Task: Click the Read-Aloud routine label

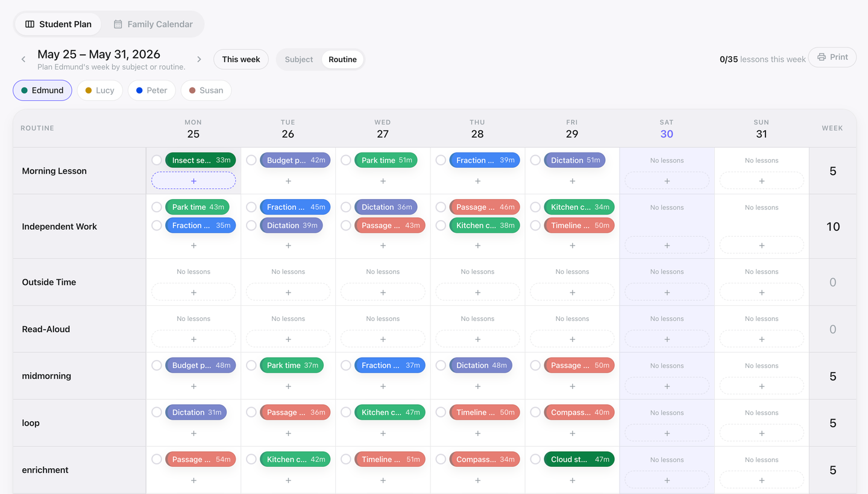Action: (46, 329)
